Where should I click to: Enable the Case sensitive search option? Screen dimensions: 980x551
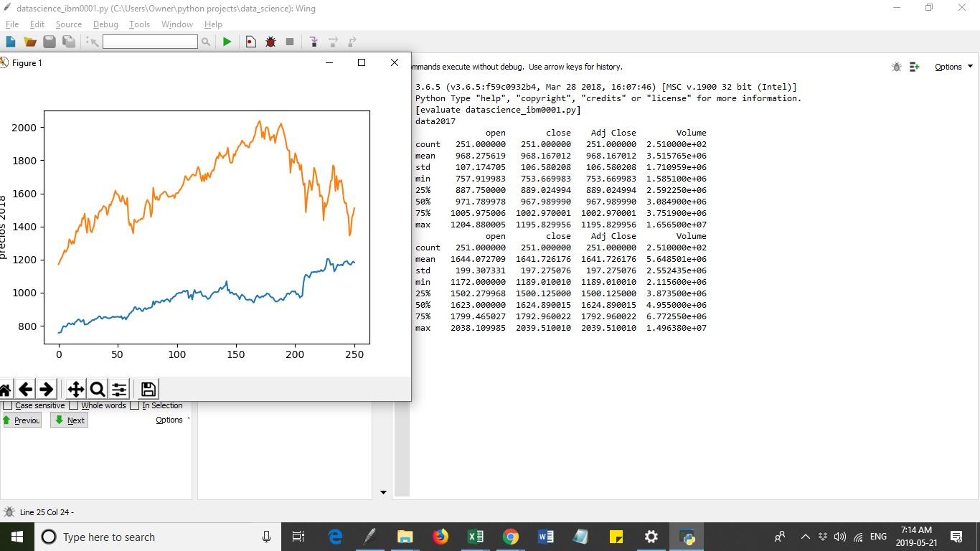point(6,405)
